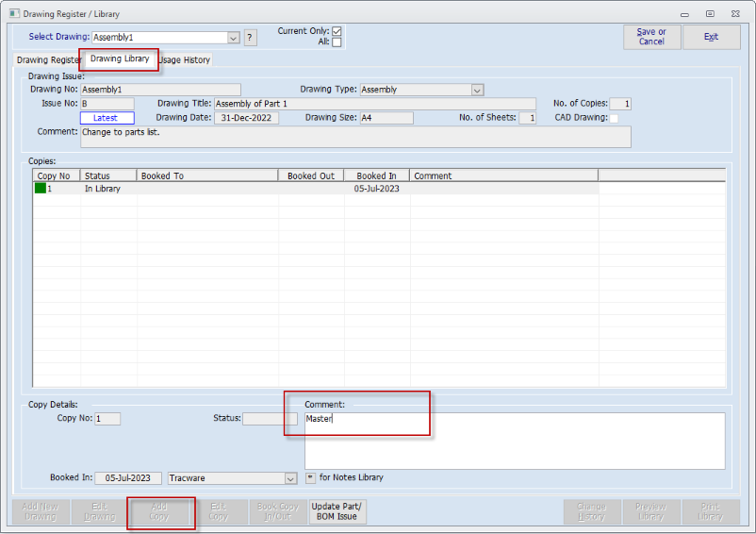The height and width of the screenshot is (534, 756).
Task: Switch to the Drawing Register tab
Action: point(49,60)
